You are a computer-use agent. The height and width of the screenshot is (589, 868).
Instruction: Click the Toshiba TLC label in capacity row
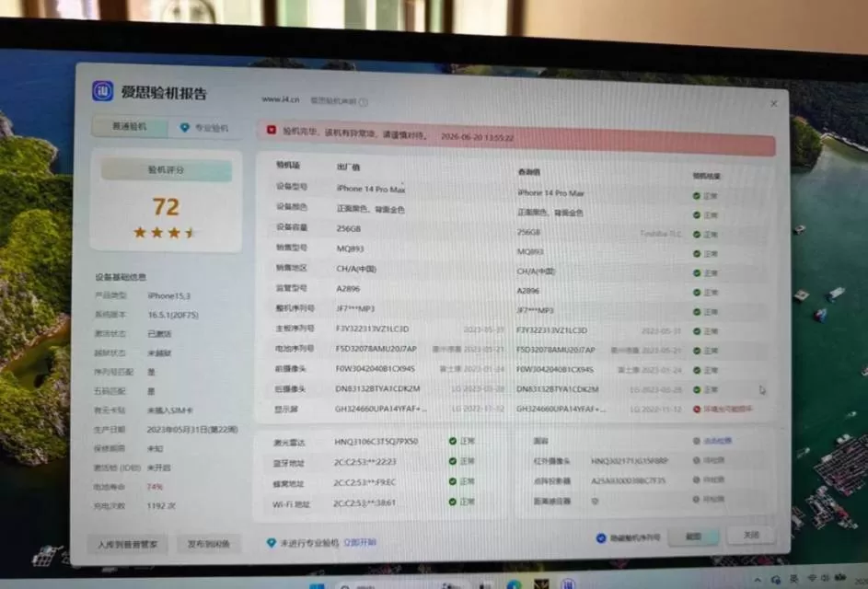660,234
